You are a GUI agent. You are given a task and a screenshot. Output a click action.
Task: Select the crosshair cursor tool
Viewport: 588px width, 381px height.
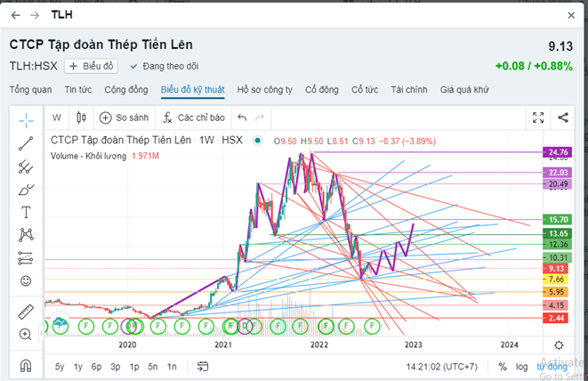coord(26,120)
